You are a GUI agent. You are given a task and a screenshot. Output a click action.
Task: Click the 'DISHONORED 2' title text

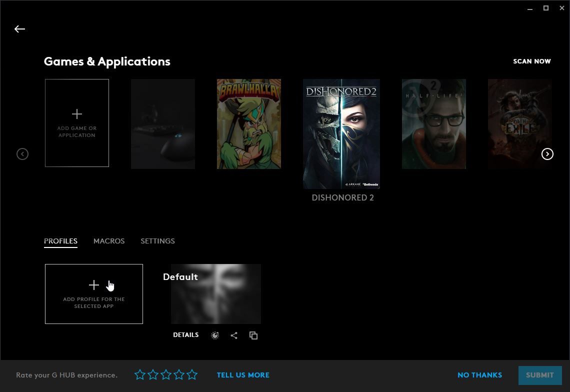(343, 197)
